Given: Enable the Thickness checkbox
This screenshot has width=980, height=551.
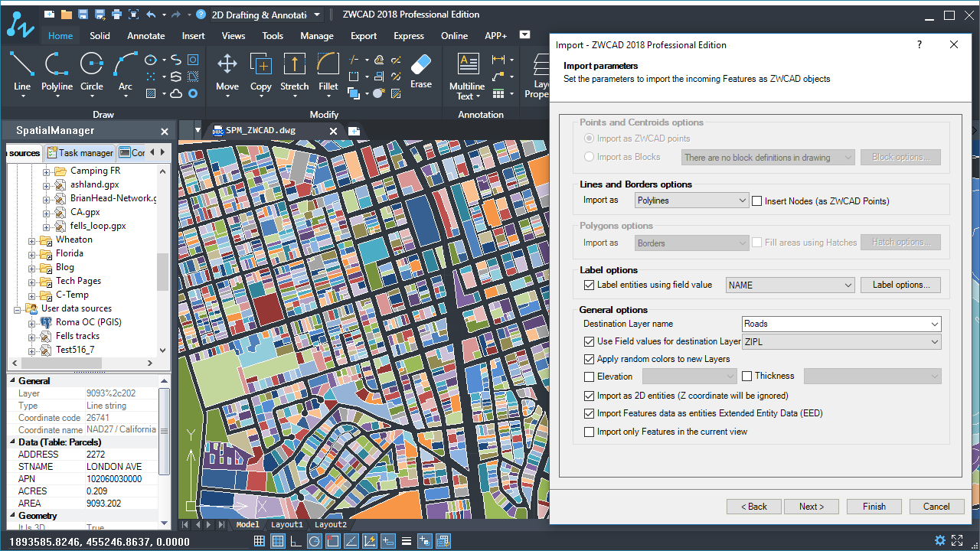Looking at the screenshot, I should tap(747, 376).
